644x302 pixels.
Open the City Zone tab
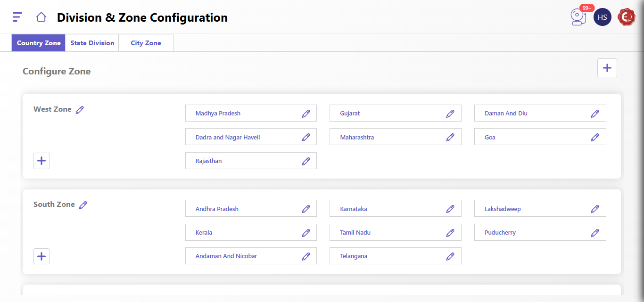pos(146,43)
